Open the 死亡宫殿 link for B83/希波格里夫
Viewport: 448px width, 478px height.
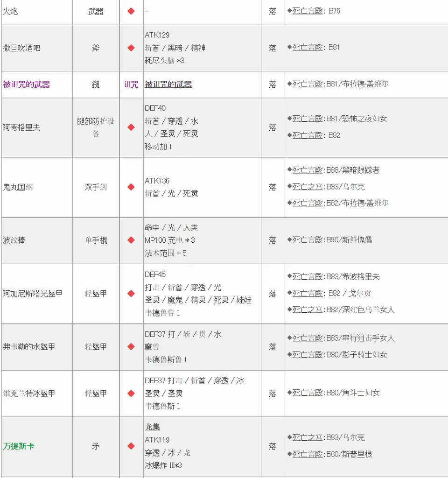tap(308, 276)
